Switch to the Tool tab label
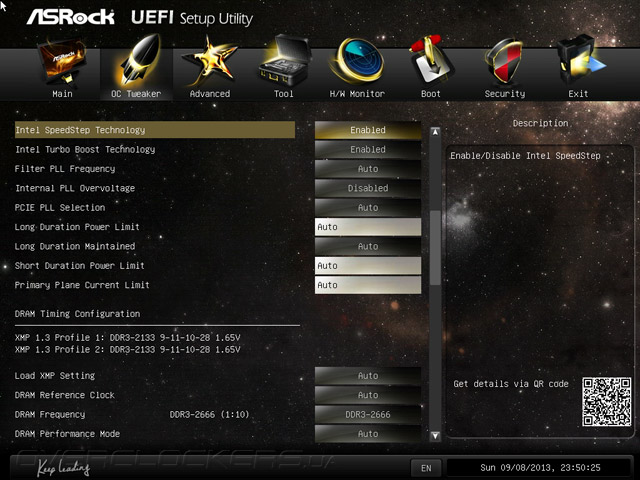 [x=284, y=94]
